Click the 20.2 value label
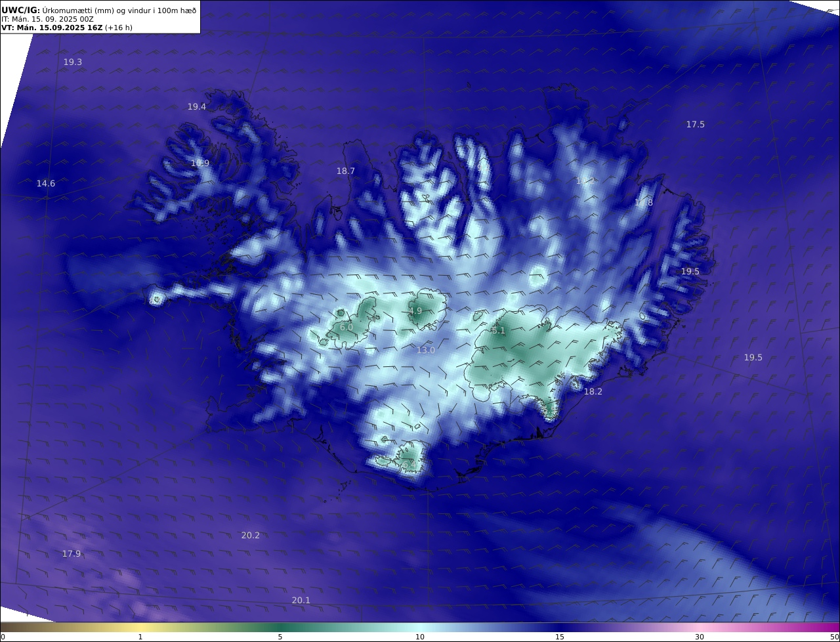This screenshot has width=840, height=642. click(251, 536)
